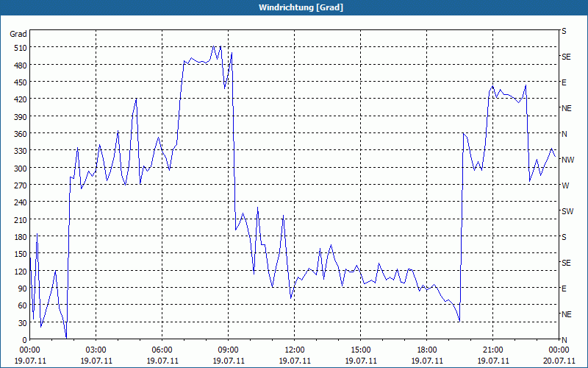The image size is (588, 368).
Task: Click the 510 y-axis value
Action: coord(21,48)
